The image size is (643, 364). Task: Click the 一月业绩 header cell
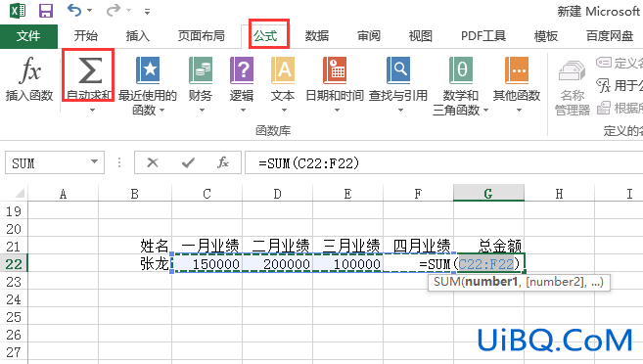207,246
